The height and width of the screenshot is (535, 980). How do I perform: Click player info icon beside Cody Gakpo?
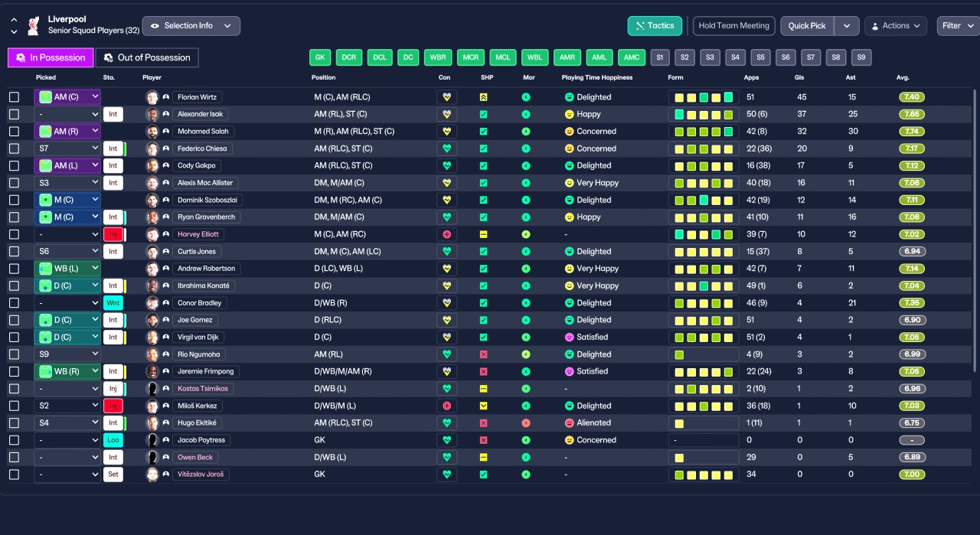pyautogui.click(x=166, y=165)
